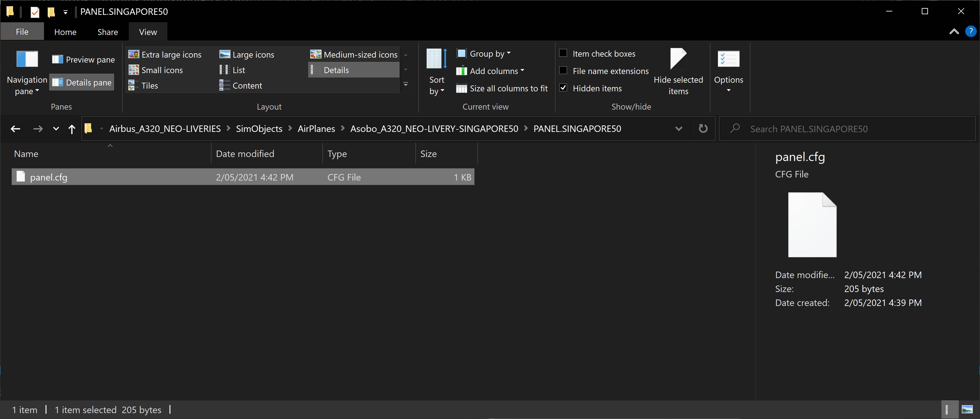Enable File name extensions checkbox
The image size is (980, 419).
(563, 71)
